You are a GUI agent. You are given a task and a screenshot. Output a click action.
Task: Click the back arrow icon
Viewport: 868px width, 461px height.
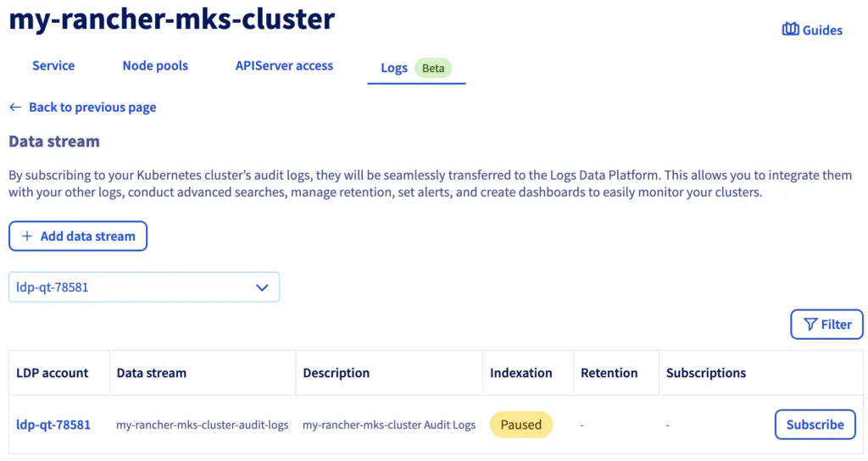[15, 108]
